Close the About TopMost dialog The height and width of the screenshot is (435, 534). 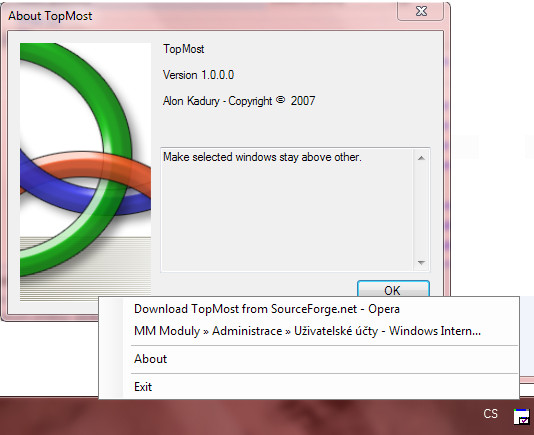click(421, 11)
